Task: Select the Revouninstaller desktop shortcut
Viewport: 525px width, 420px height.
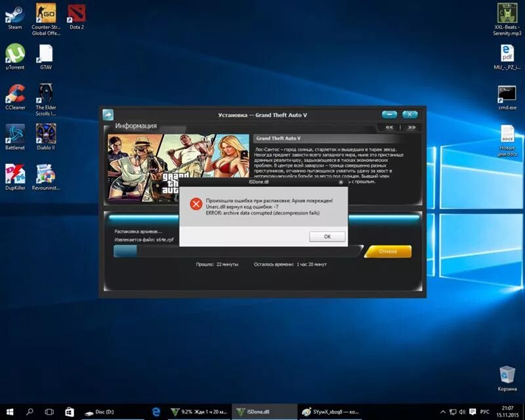Action: [46, 177]
